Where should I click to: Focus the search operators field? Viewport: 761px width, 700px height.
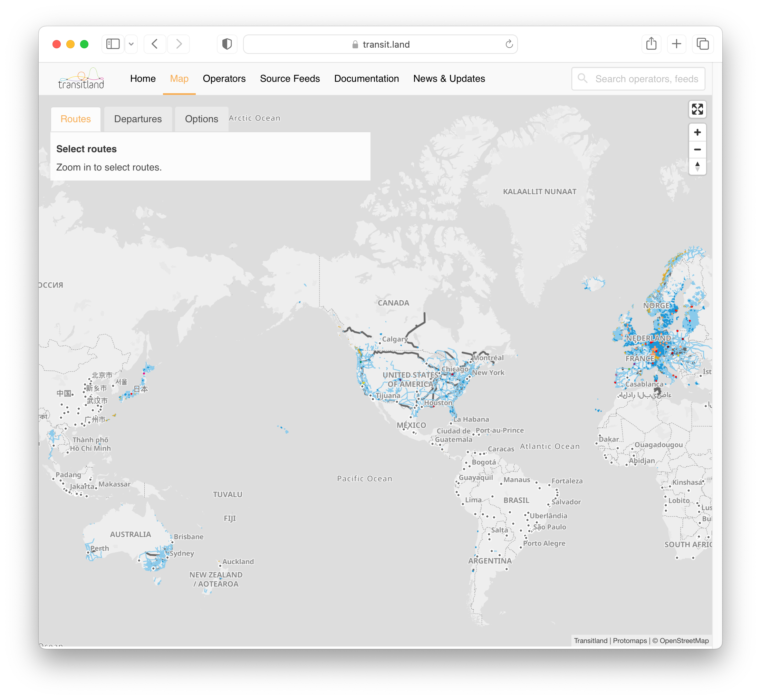[x=646, y=79]
